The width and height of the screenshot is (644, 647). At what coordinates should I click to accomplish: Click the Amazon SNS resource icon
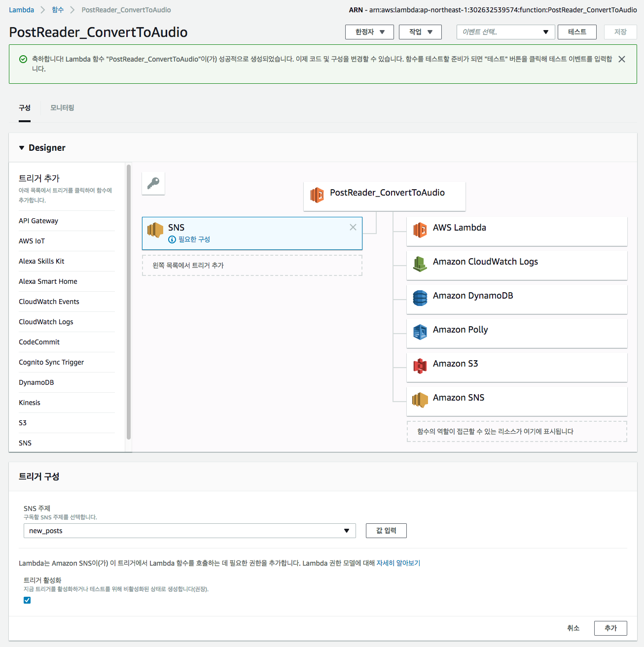(420, 400)
